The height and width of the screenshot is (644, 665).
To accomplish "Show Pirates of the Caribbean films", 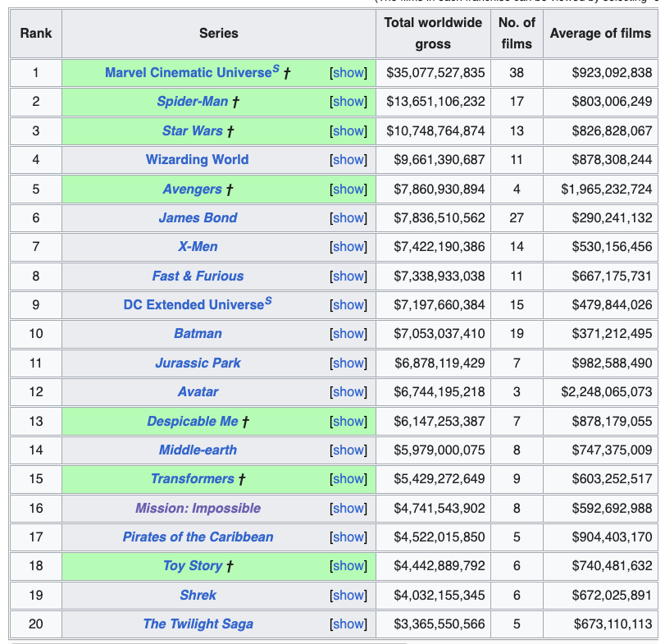I will (348, 537).
